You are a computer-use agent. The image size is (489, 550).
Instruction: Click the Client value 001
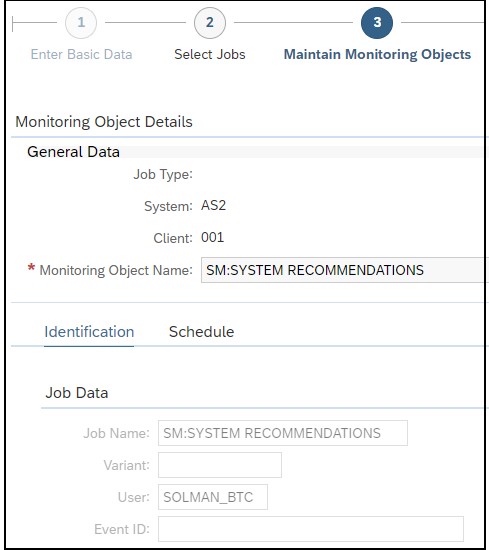tap(212, 237)
